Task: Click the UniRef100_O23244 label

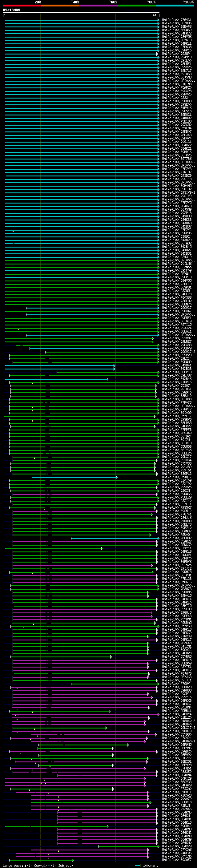Action: click(176, 98)
